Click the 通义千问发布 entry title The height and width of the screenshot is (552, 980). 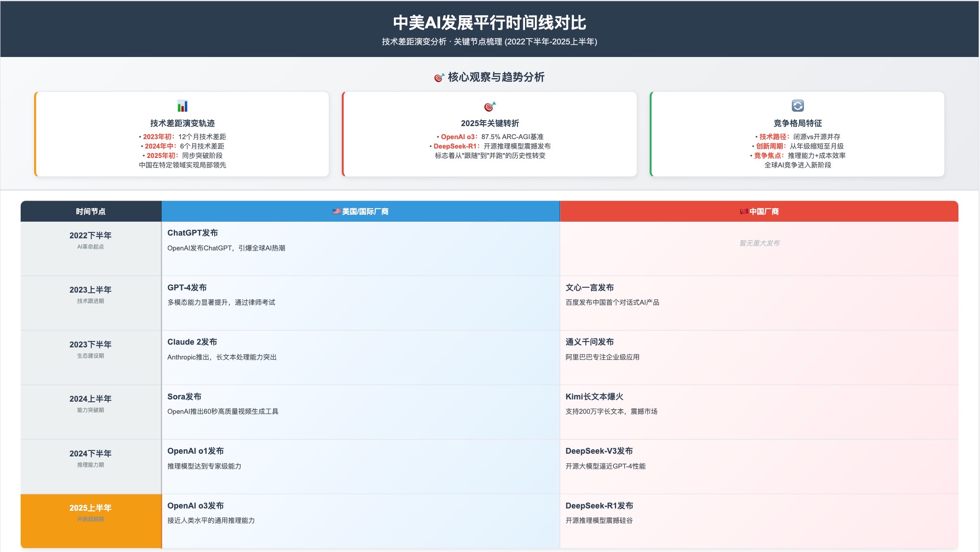(590, 342)
